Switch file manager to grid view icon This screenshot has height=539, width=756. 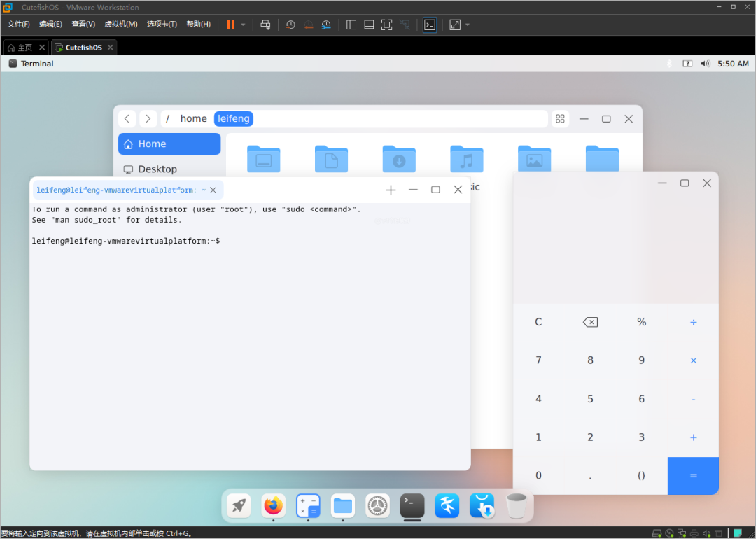pyautogui.click(x=560, y=118)
